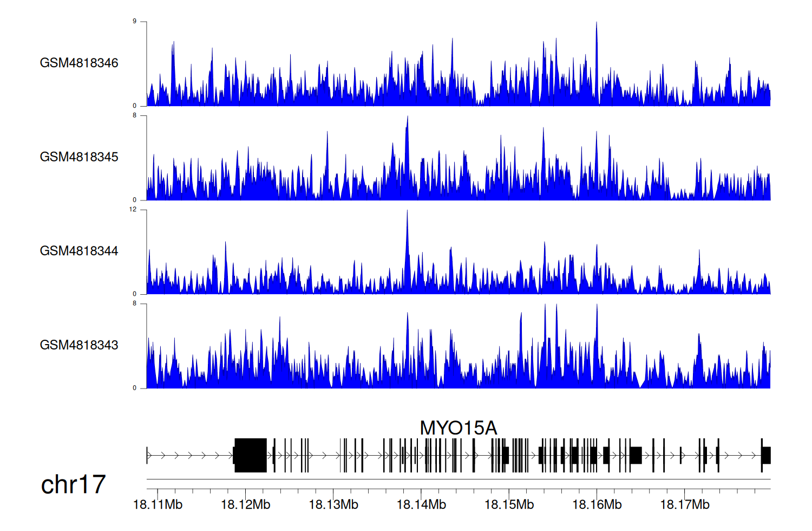Select the 18.16Mb position label

pos(597,505)
